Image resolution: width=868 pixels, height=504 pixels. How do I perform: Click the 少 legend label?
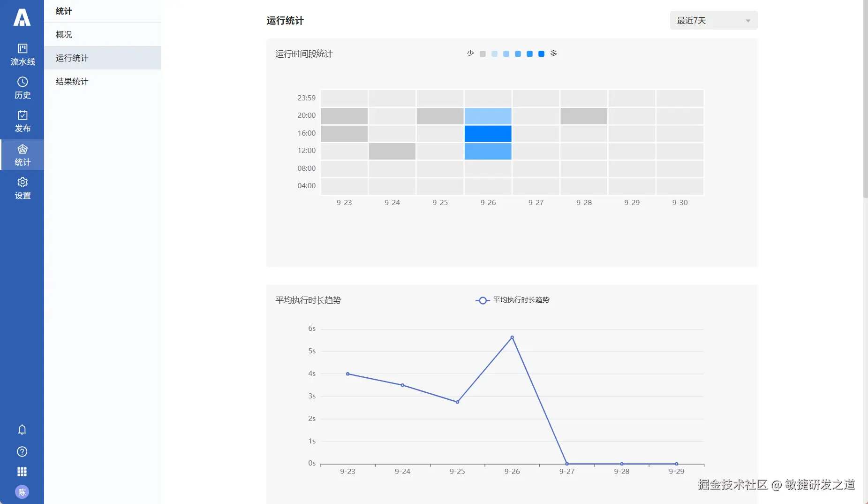tap(470, 53)
